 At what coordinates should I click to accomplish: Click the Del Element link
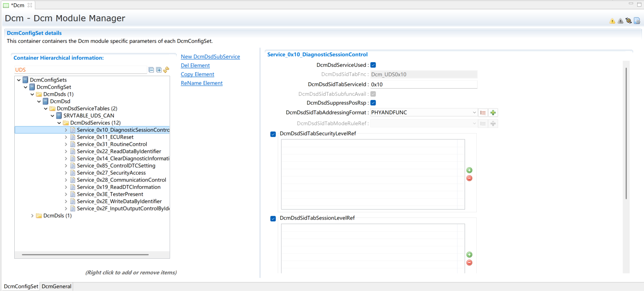coord(195,66)
